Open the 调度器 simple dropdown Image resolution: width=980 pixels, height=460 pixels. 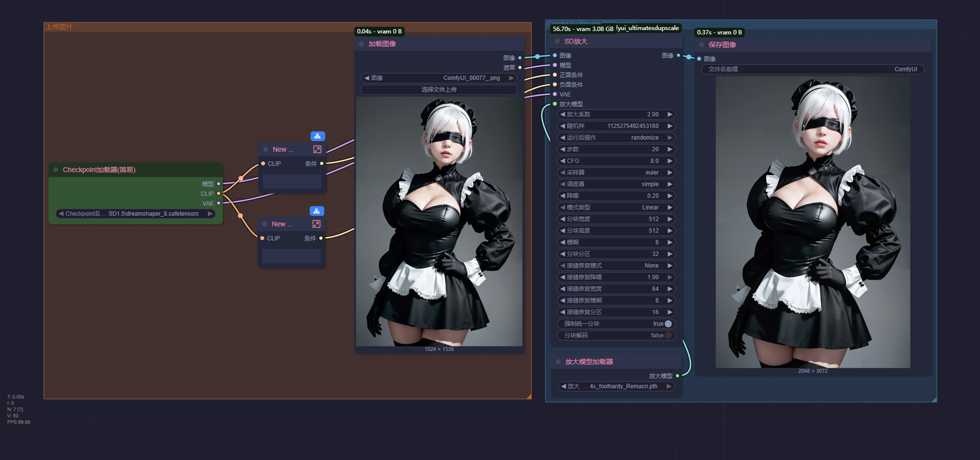pos(616,184)
